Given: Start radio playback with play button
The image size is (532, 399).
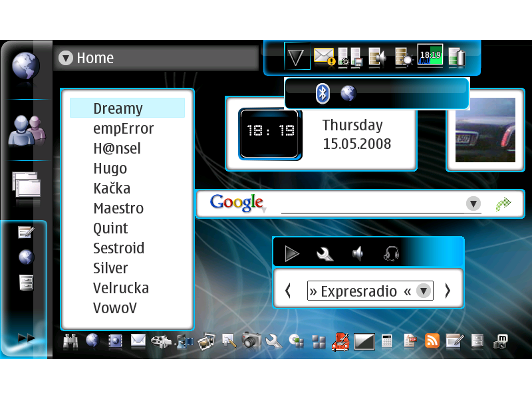Looking at the screenshot, I should coord(291,253).
